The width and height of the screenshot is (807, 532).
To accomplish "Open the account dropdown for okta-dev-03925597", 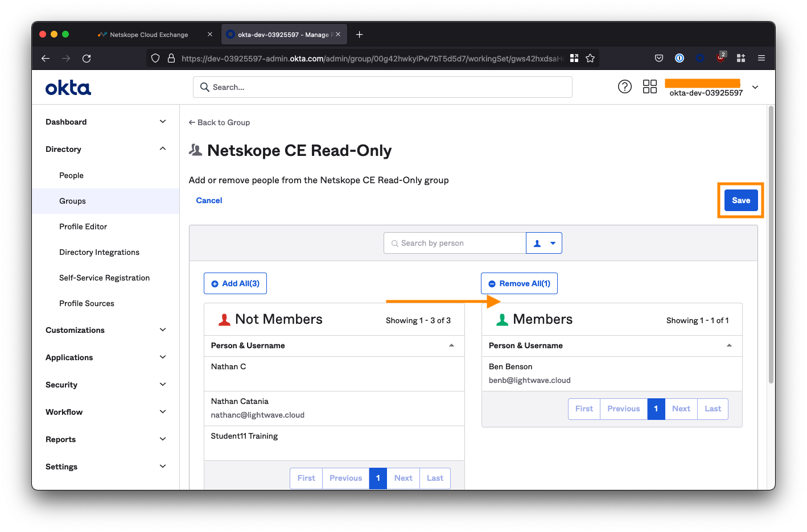I will coord(755,87).
